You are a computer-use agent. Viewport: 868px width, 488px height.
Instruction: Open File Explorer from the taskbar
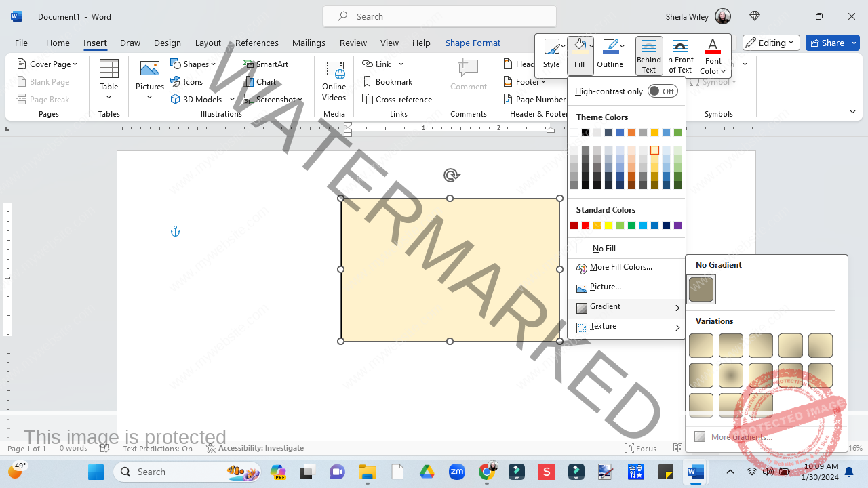367,472
